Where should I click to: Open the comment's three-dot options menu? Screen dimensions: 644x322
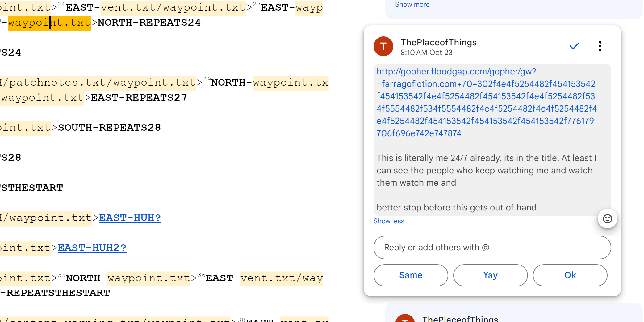(x=600, y=46)
